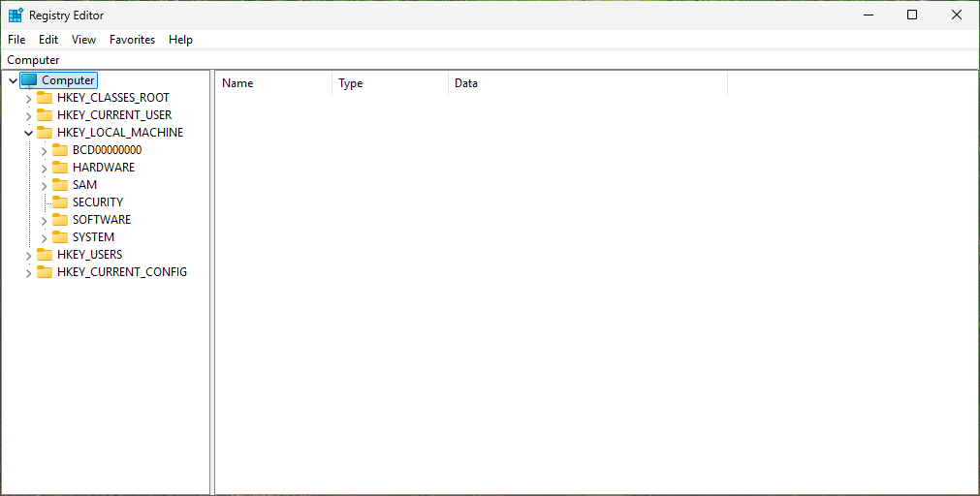This screenshot has width=980, height=496.
Task: Click the HKEY_CURRENT_USER folder icon
Action: click(x=45, y=115)
